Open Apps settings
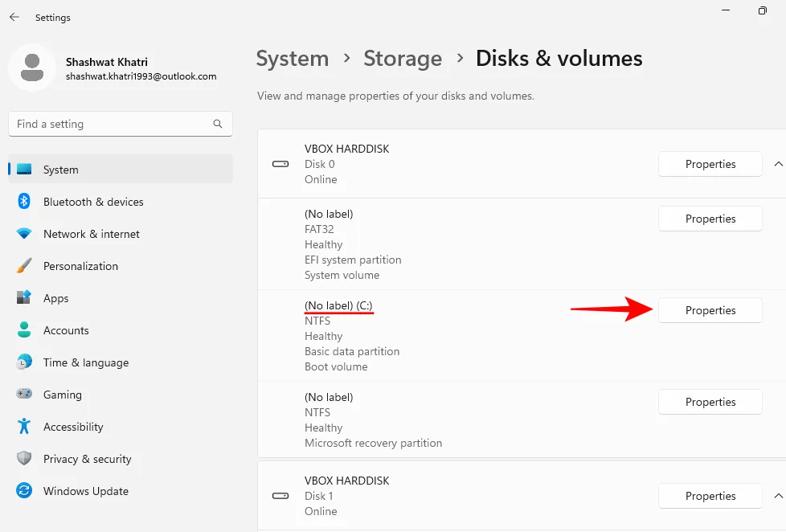 pyautogui.click(x=121, y=298)
